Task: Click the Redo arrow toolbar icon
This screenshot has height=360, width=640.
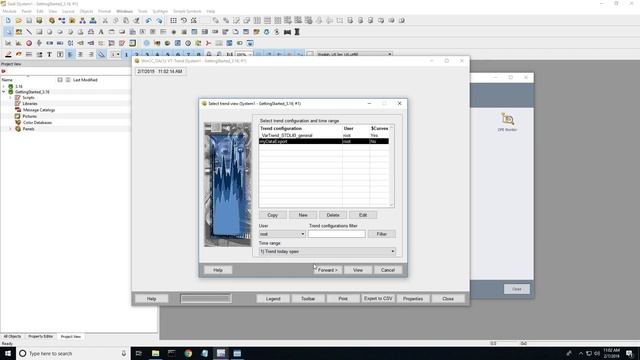Action: (159, 20)
